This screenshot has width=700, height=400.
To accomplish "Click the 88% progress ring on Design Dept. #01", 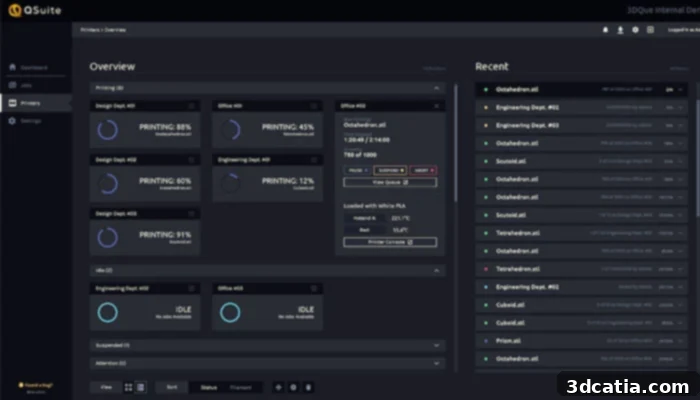I will [x=108, y=130].
